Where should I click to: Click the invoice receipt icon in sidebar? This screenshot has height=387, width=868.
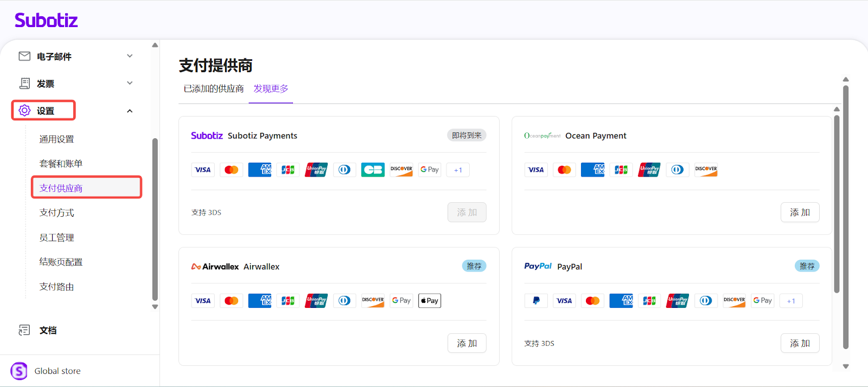[24, 83]
